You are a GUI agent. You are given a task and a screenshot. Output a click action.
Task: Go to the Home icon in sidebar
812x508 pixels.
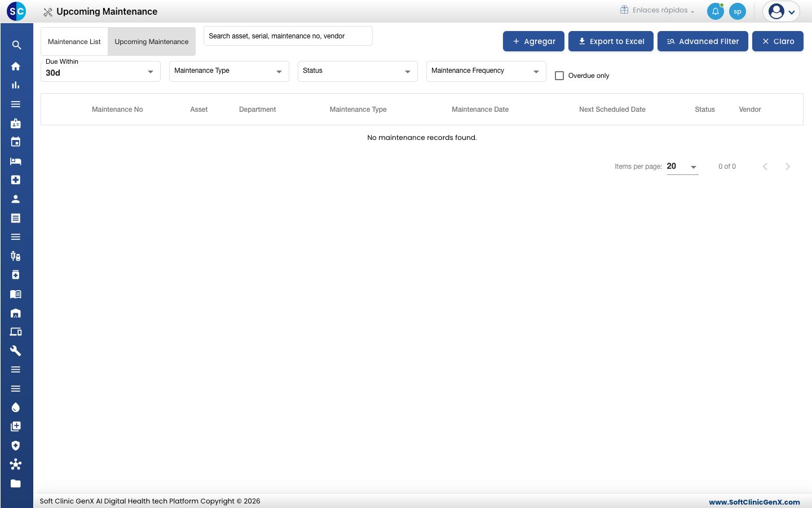click(x=16, y=66)
